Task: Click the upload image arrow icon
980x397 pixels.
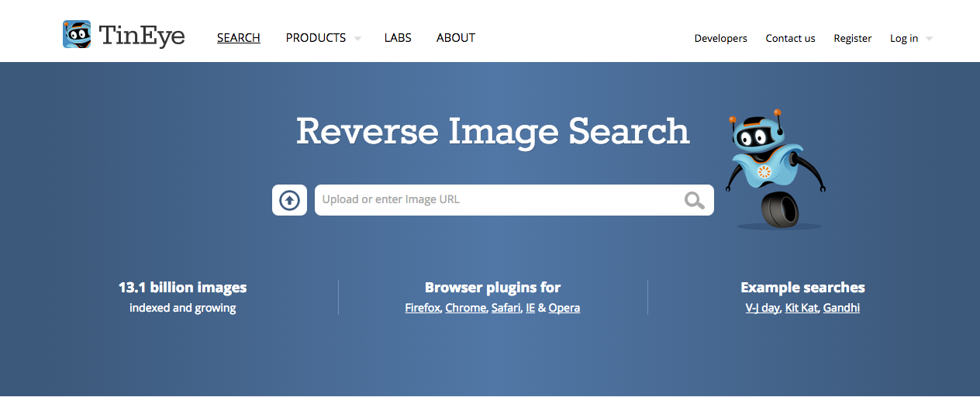Action: 289,200
